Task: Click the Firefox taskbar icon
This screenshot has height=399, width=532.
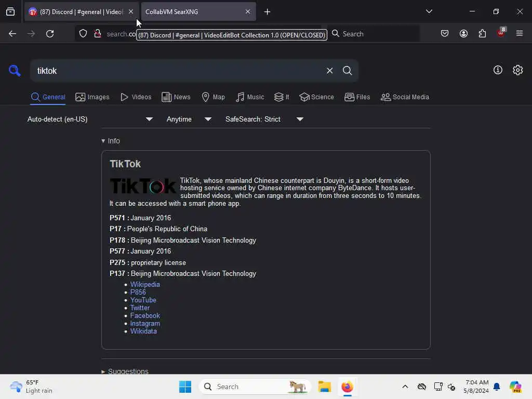Action: [347, 387]
